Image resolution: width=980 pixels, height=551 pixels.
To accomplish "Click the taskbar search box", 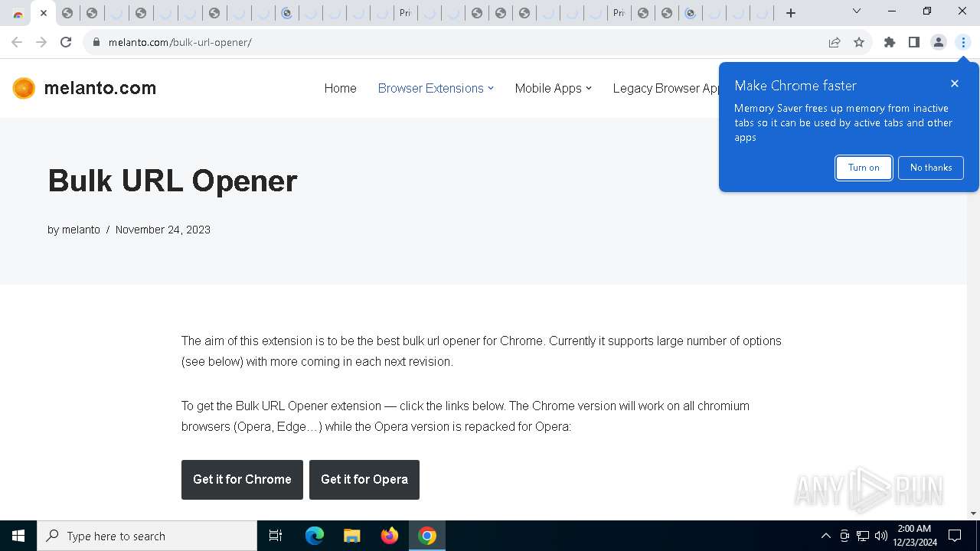I will (x=147, y=536).
